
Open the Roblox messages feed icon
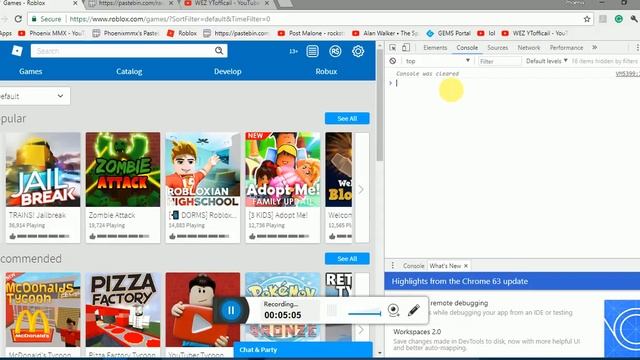click(x=313, y=51)
